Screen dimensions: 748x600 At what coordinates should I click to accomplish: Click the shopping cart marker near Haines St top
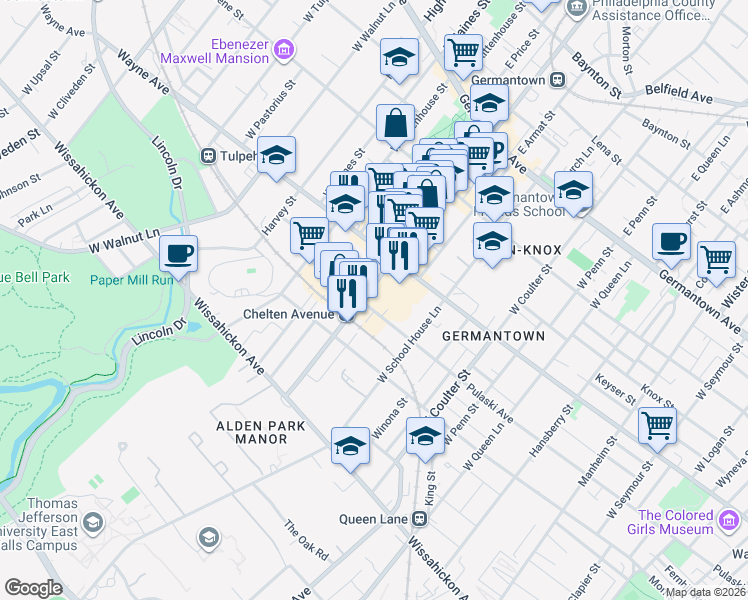(463, 54)
